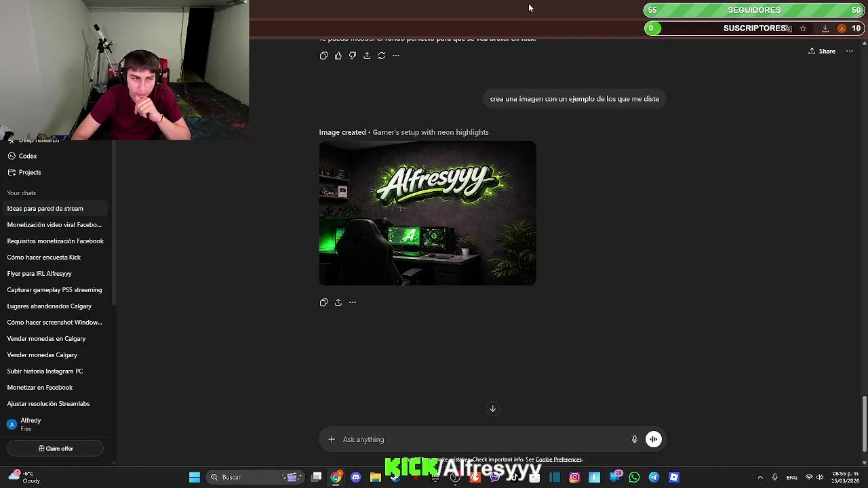Screen dimensions: 868x488
Task: Open Roblox from the taskbar
Action: [x=674, y=477]
